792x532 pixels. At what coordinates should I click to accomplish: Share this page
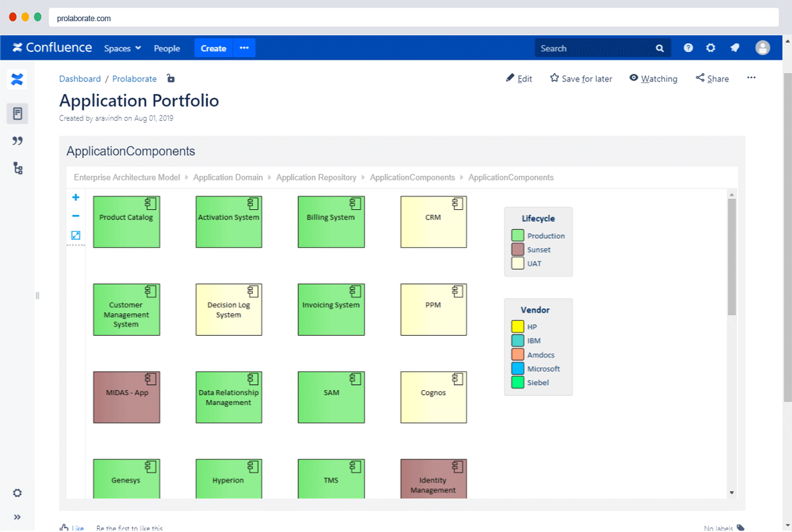(712, 78)
